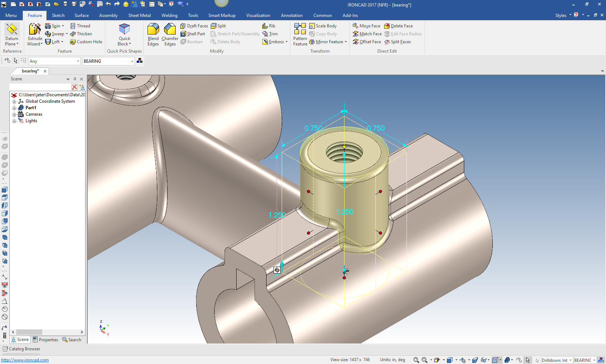
Task: Click the Shell Part tool
Action: tap(193, 34)
